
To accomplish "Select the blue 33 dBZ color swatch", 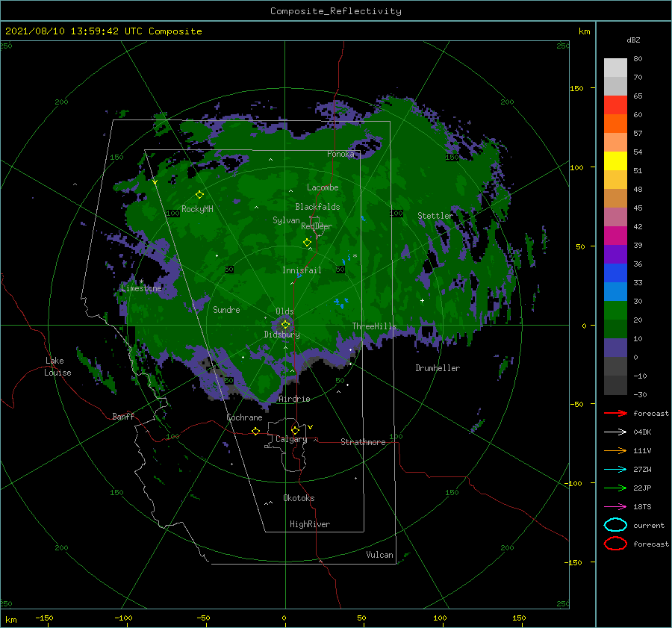I will point(615,273).
